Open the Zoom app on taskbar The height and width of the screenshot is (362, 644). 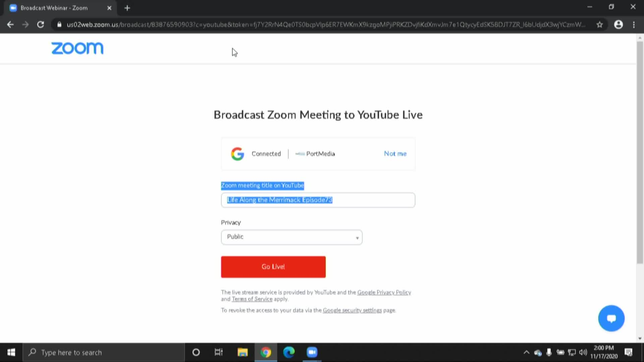tap(312, 352)
